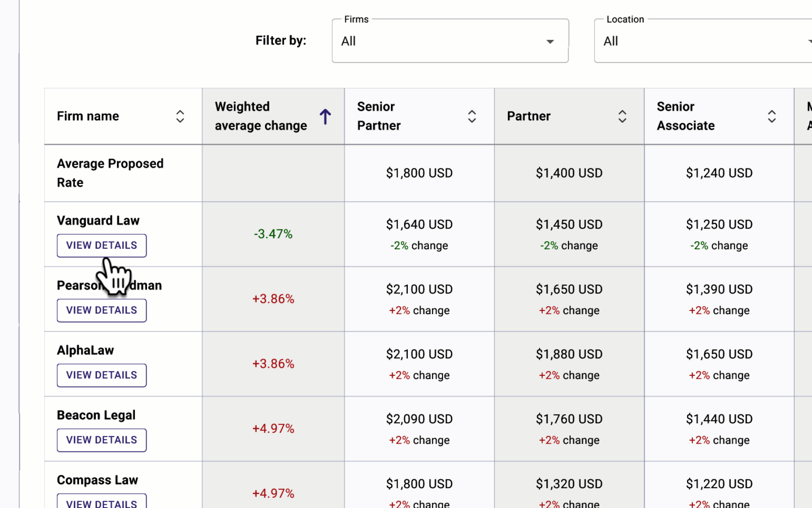Open the Location filter dropdown

(703, 41)
